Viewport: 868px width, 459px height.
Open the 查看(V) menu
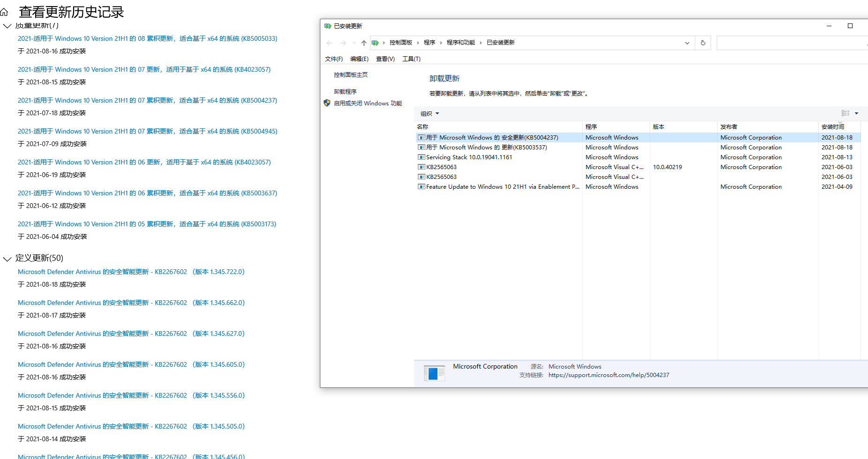[386, 59]
